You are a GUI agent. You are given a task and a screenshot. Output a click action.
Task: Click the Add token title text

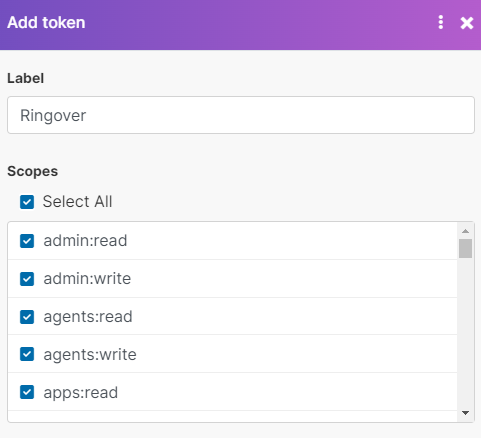pos(46,23)
